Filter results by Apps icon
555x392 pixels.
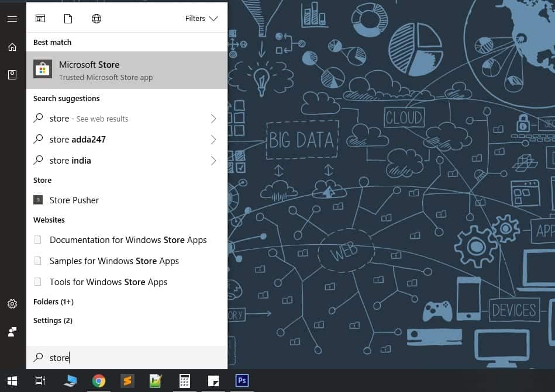[x=40, y=18]
